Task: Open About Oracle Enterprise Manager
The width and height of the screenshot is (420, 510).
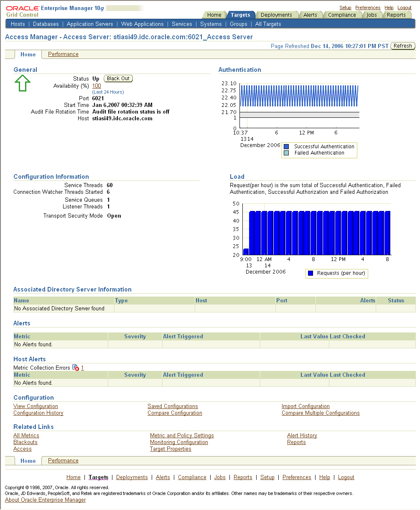Action: tap(45, 500)
